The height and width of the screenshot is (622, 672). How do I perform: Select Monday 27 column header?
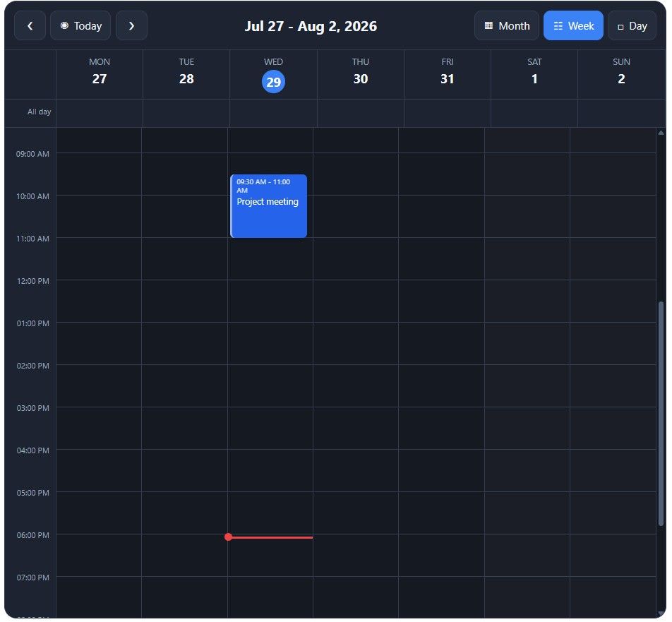(100, 75)
